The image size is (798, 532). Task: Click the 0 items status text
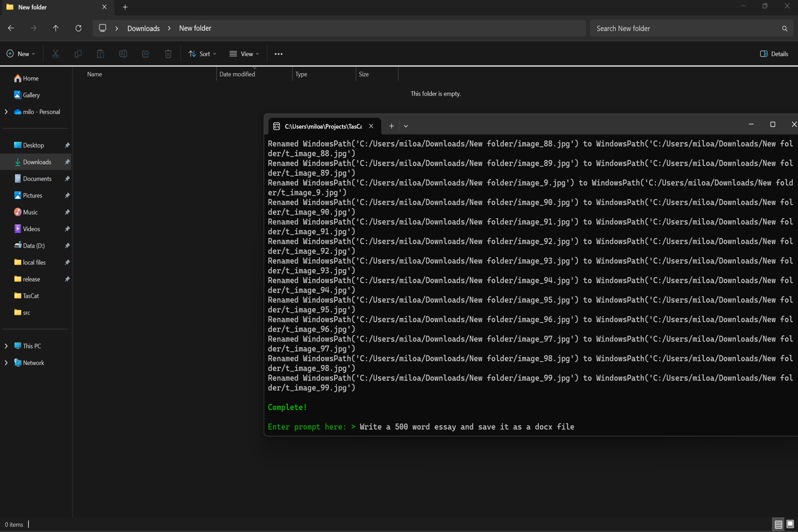tap(14, 525)
